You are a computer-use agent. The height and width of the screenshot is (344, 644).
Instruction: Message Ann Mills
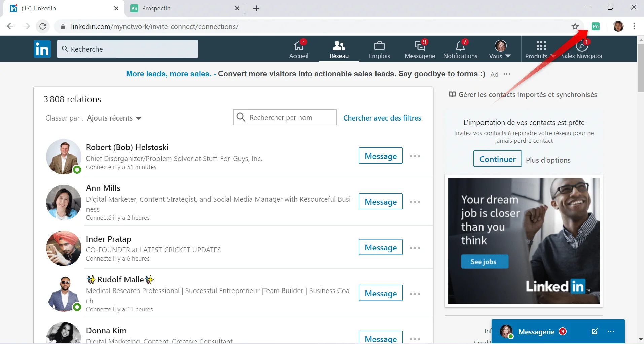(381, 202)
